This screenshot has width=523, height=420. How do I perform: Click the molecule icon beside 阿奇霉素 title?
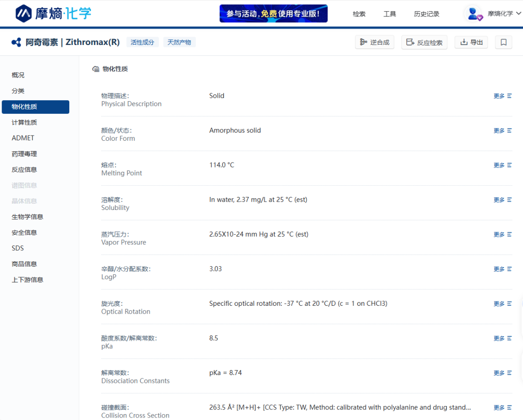(16, 42)
